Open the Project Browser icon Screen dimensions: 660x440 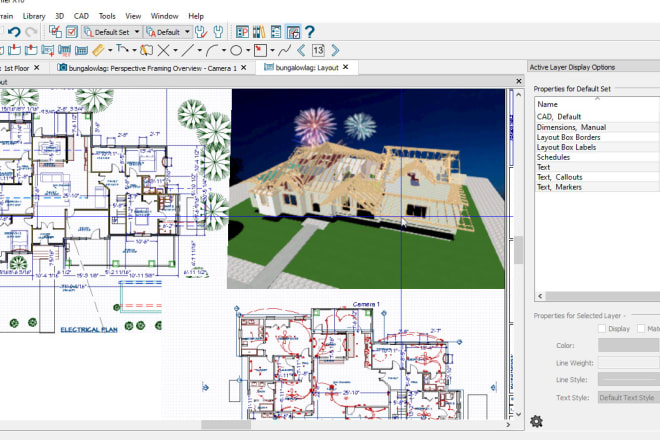point(242,32)
